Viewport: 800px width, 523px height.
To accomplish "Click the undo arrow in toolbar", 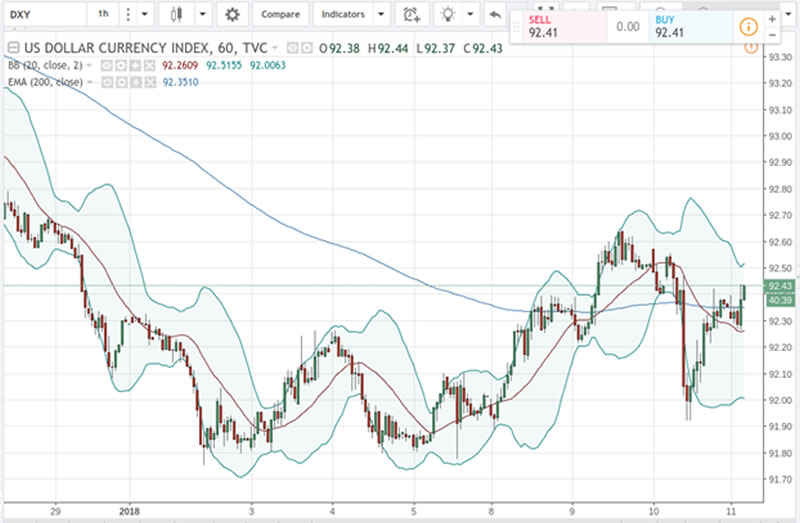I will click(x=495, y=15).
